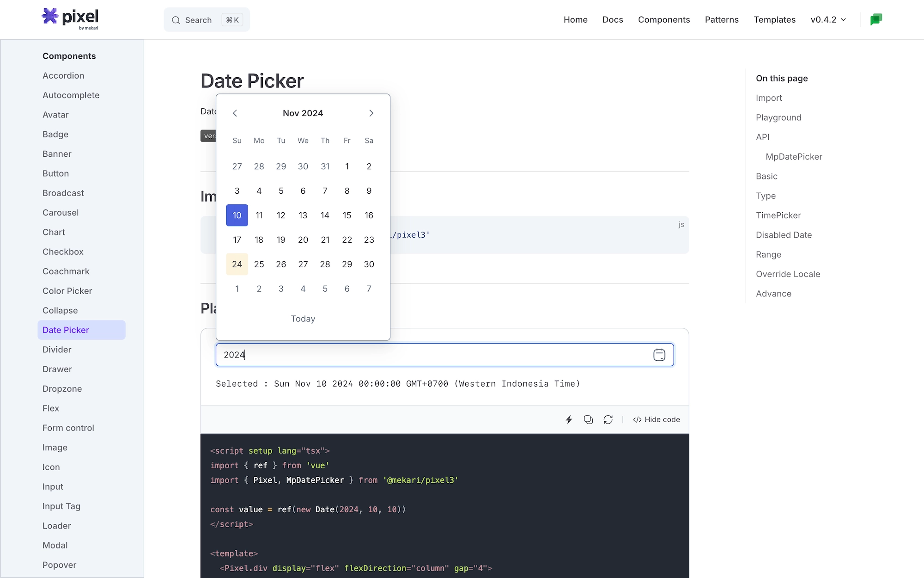The image size is (924, 578).
Task: Open Avatar in the sidebar
Action: click(55, 115)
